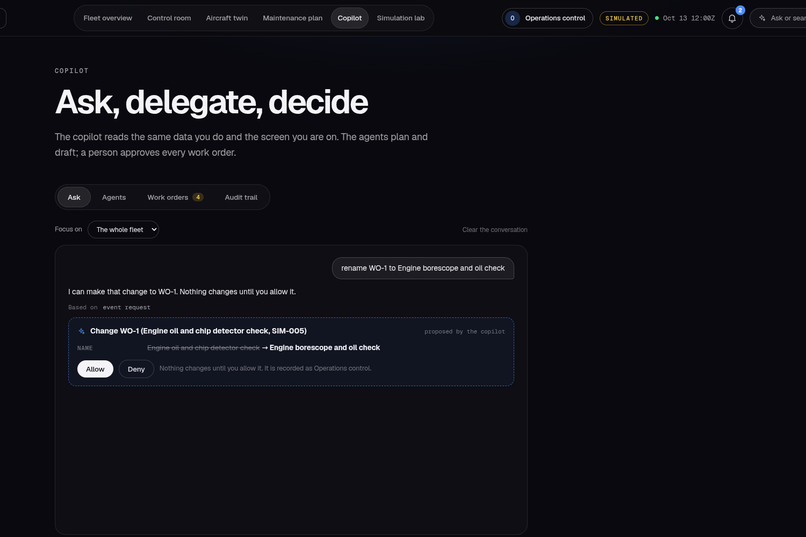
Task: Click the new name Engine borescope and oil check
Action: (x=325, y=348)
